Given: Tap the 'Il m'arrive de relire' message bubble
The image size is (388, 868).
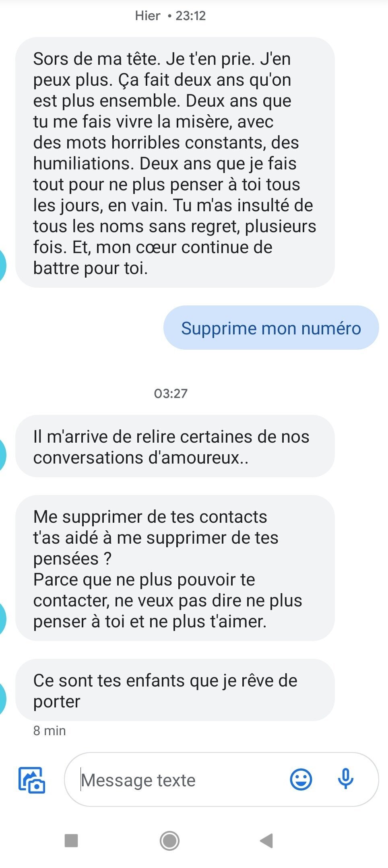Looking at the screenshot, I should 175,447.
